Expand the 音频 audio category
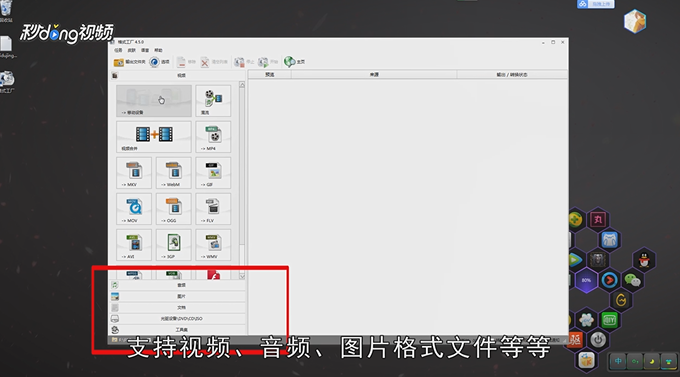Viewport: 680px width, 377px height. [x=178, y=285]
